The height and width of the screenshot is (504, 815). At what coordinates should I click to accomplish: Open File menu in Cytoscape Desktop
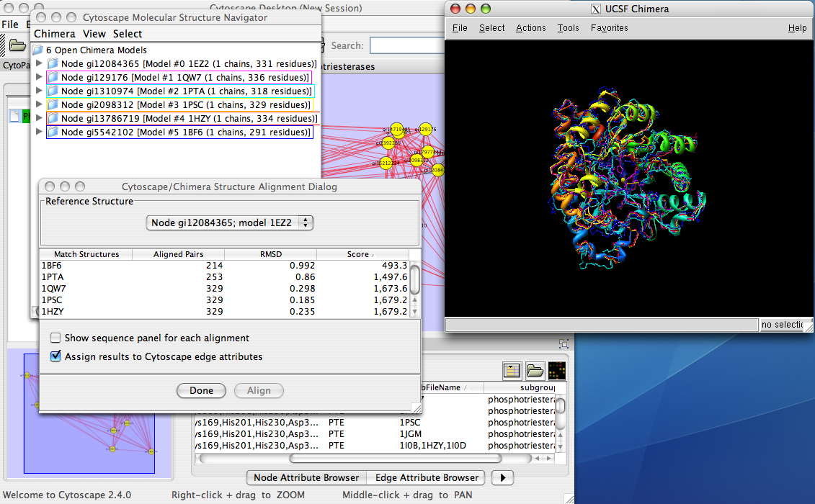[10, 24]
